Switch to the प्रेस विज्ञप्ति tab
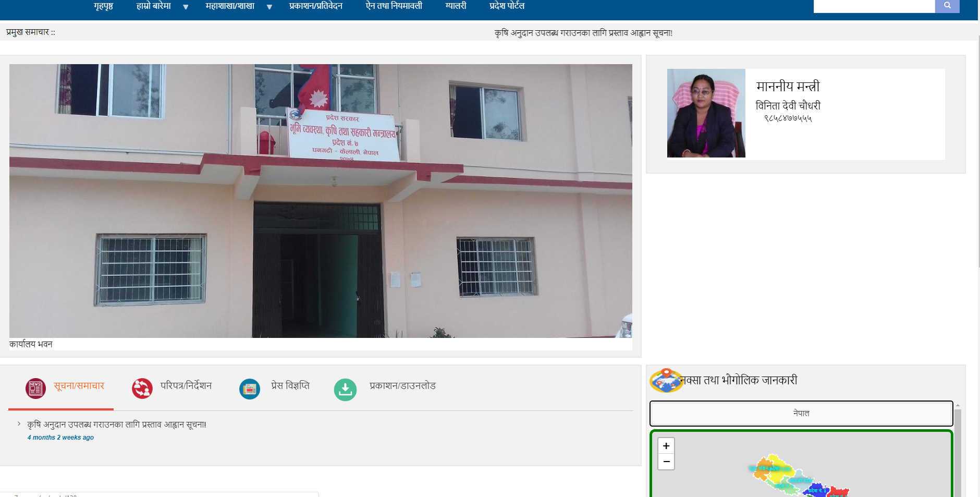Image resolution: width=980 pixels, height=497 pixels. [290, 386]
